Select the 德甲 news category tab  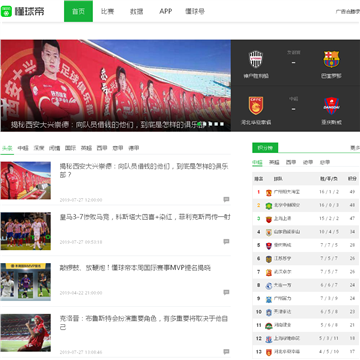(x=134, y=148)
